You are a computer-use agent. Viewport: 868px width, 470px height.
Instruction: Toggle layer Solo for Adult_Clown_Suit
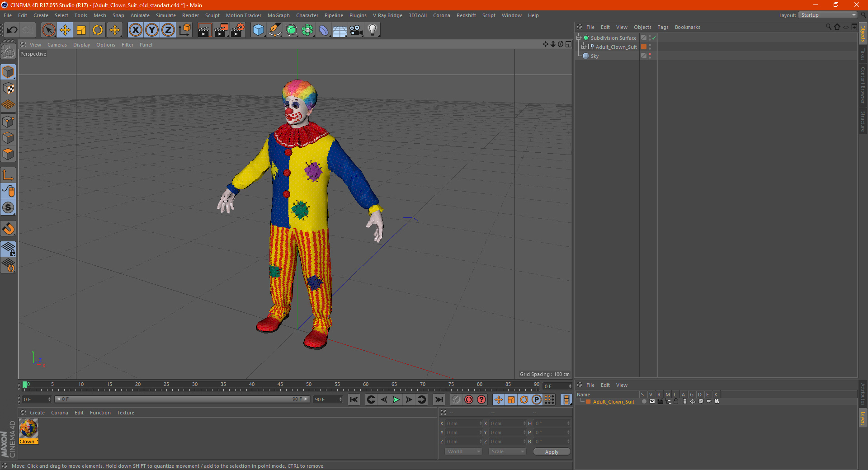coord(644,401)
